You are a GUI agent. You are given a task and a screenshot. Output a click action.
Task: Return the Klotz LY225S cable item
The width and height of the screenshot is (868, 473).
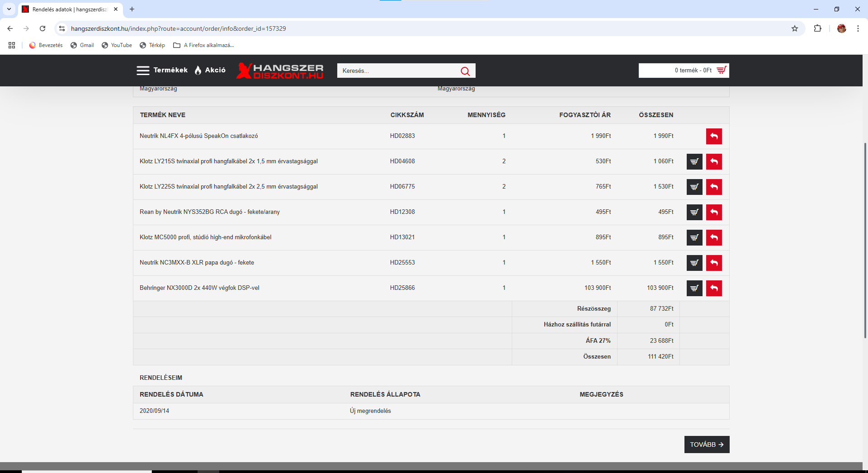714,187
